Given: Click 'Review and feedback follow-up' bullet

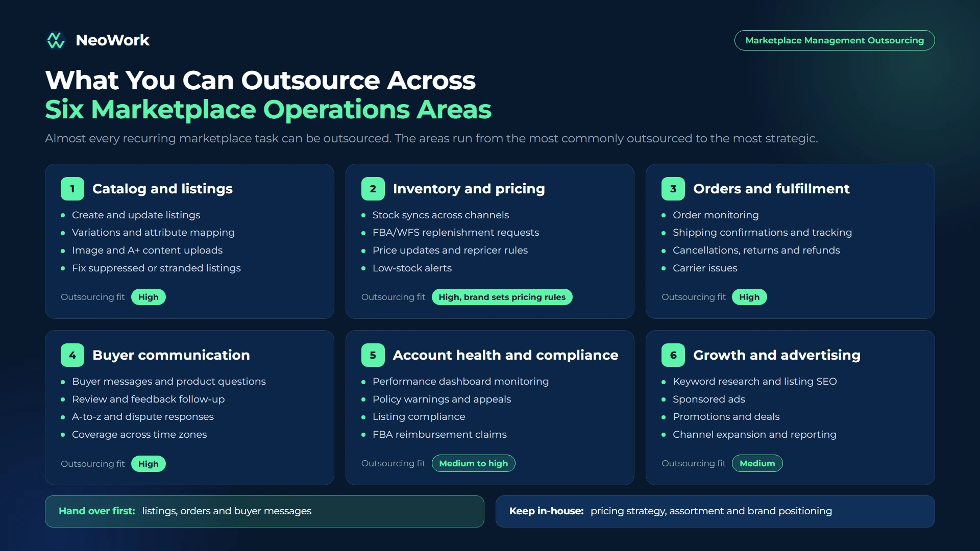Looking at the screenshot, I should coord(148,399).
